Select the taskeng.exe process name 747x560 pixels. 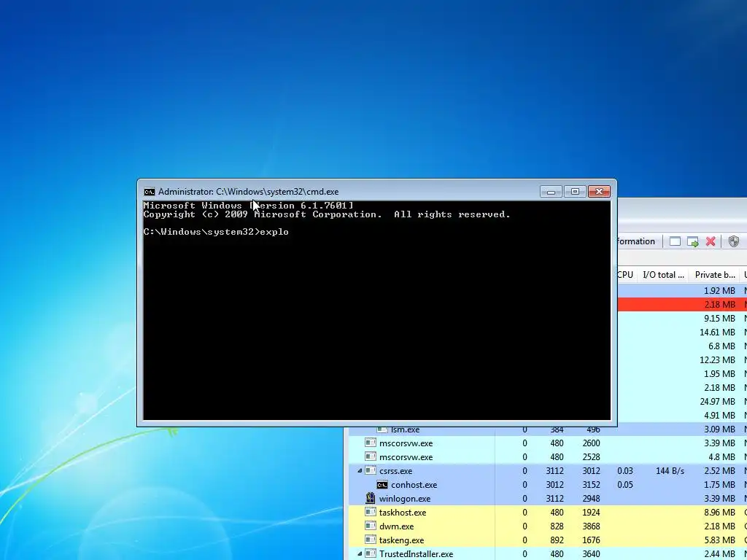pyautogui.click(x=401, y=540)
